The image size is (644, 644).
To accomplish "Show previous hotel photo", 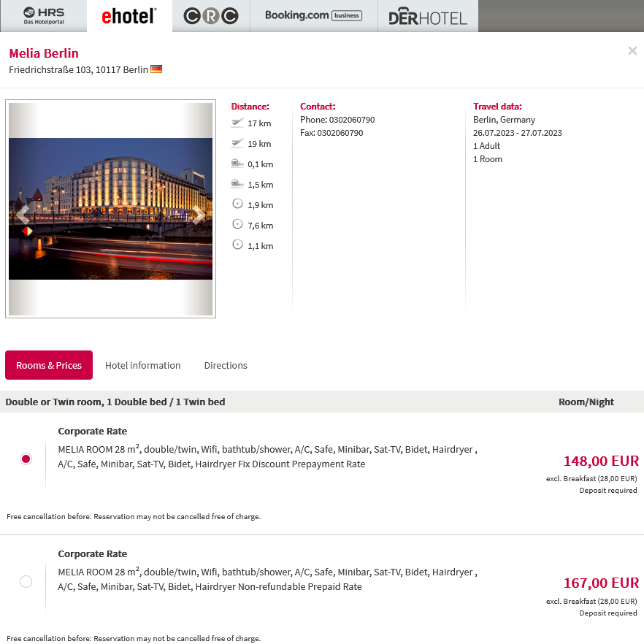I will [23, 214].
